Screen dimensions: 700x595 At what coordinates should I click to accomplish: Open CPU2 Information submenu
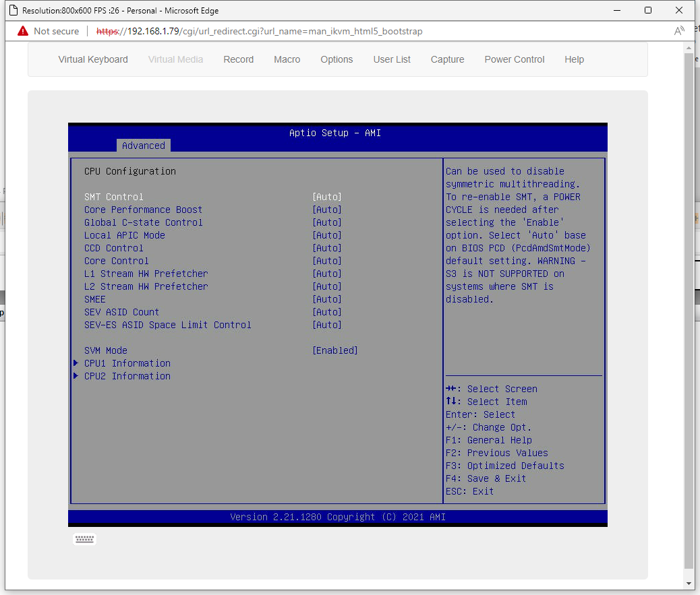point(127,376)
